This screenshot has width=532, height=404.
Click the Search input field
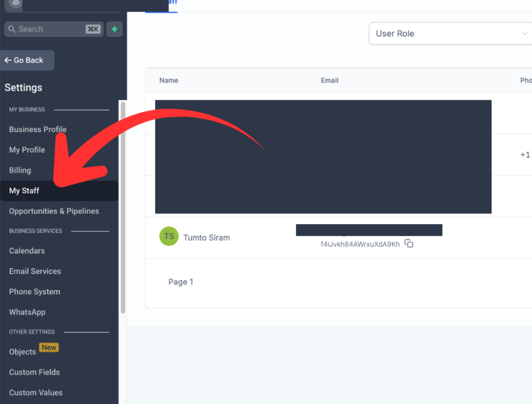click(52, 29)
